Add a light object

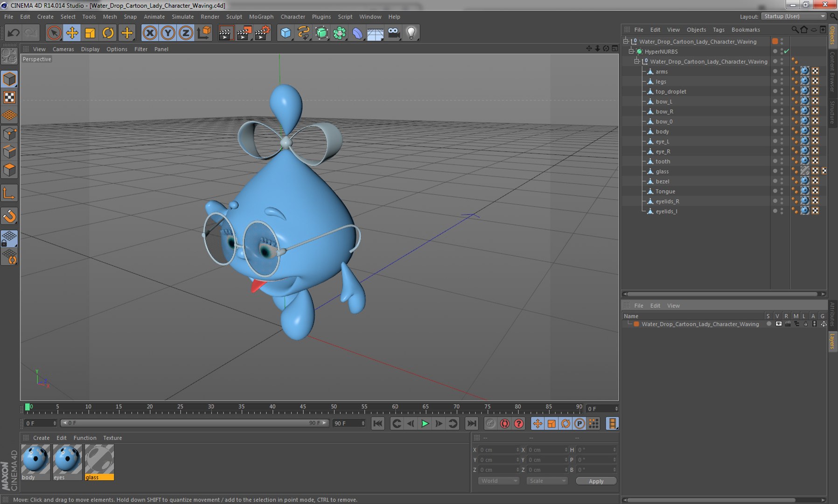(412, 33)
